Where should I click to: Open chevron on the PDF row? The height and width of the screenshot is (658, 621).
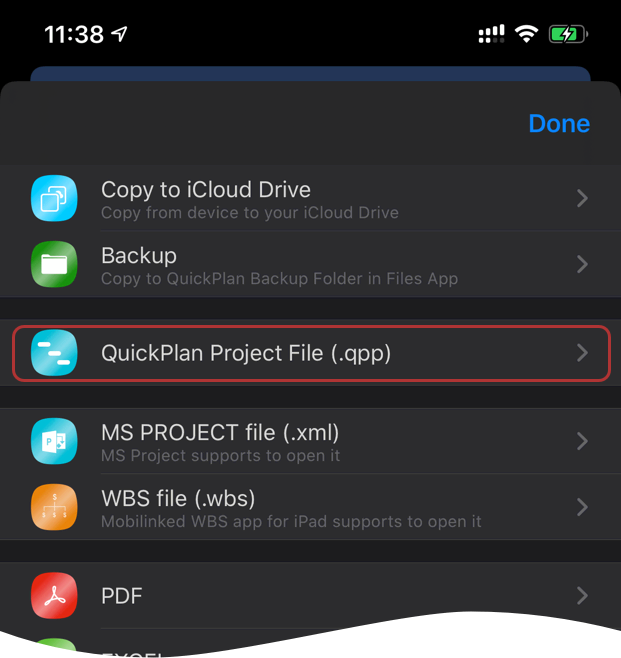pos(582,596)
